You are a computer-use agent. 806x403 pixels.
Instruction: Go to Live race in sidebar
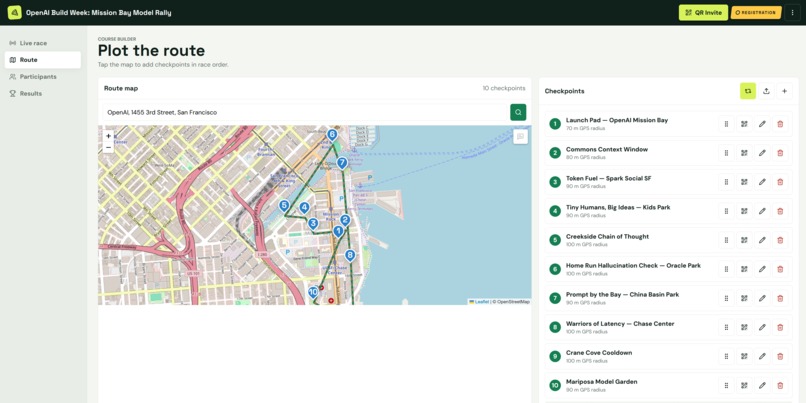pos(43,43)
